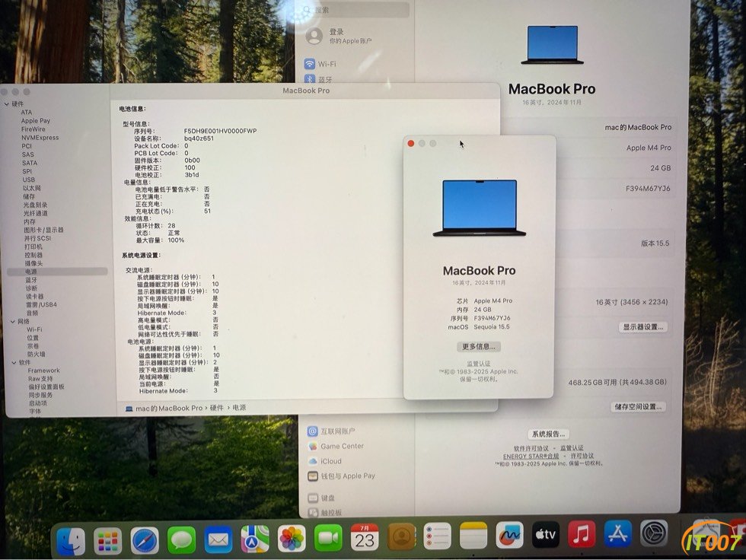The width and height of the screenshot is (746, 560).
Task: Open Notes app in Dock
Action: point(473,536)
